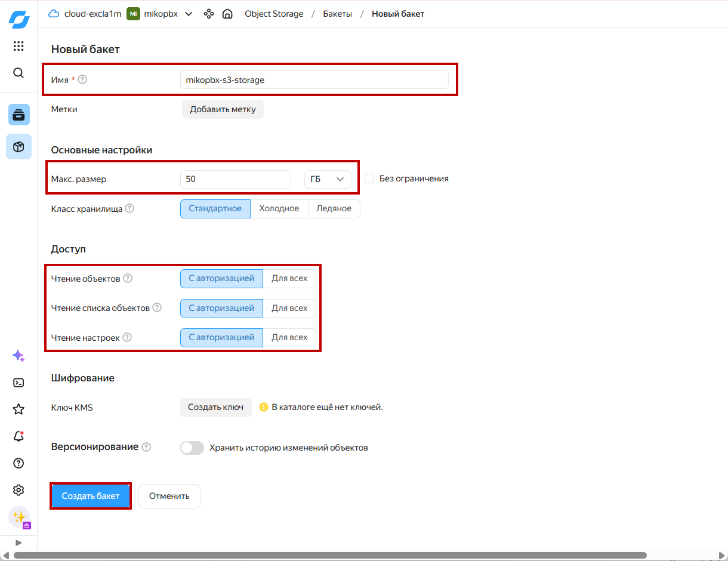Open favorites star icon in sidebar
This screenshot has height=561, width=728.
(x=18, y=409)
